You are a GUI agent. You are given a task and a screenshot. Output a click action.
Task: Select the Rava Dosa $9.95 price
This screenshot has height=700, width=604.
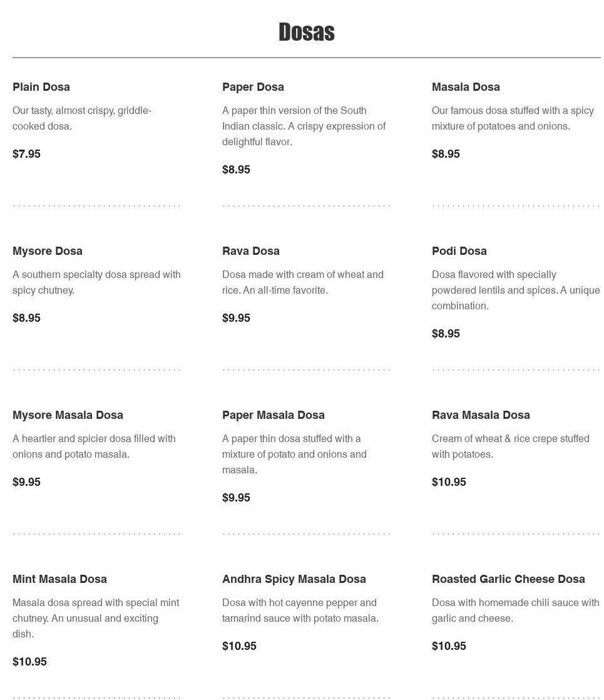pyautogui.click(x=236, y=318)
